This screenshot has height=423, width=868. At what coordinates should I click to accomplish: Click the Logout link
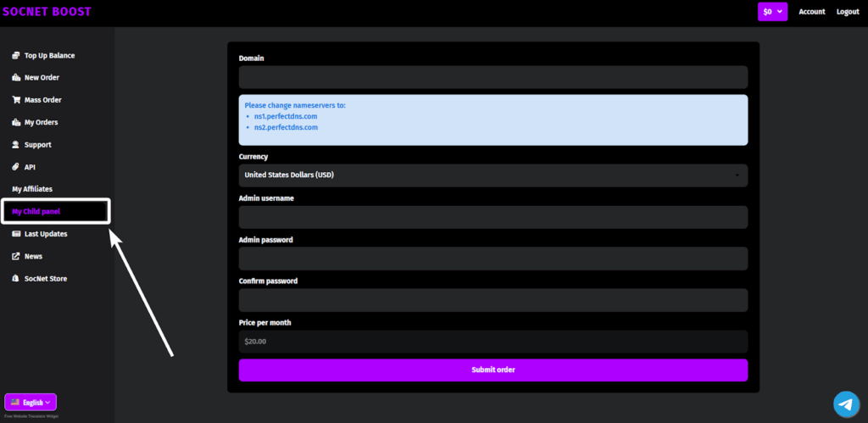(848, 12)
